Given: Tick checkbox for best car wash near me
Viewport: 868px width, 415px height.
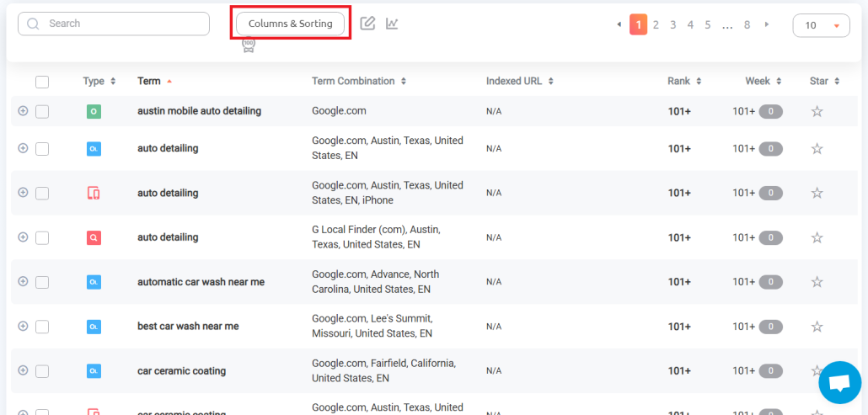Looking at the screenshot, I should point(42,327).
